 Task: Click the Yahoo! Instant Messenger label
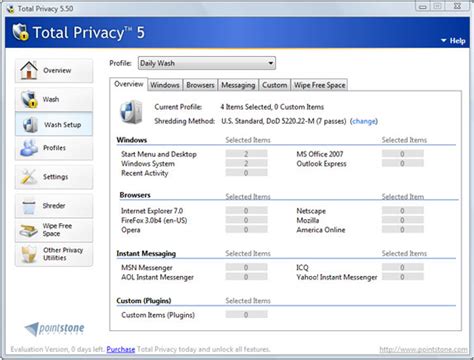point(337,277)
